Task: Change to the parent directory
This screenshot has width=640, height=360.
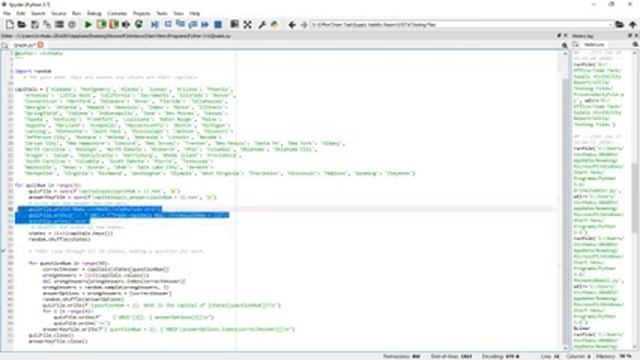Action: pos(632,24)
